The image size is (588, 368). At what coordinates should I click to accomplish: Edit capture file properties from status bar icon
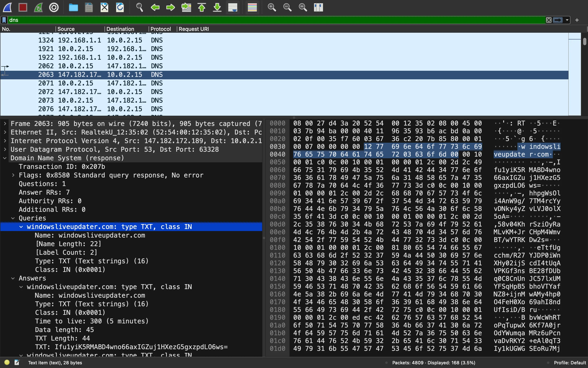[x=17, y=362]
